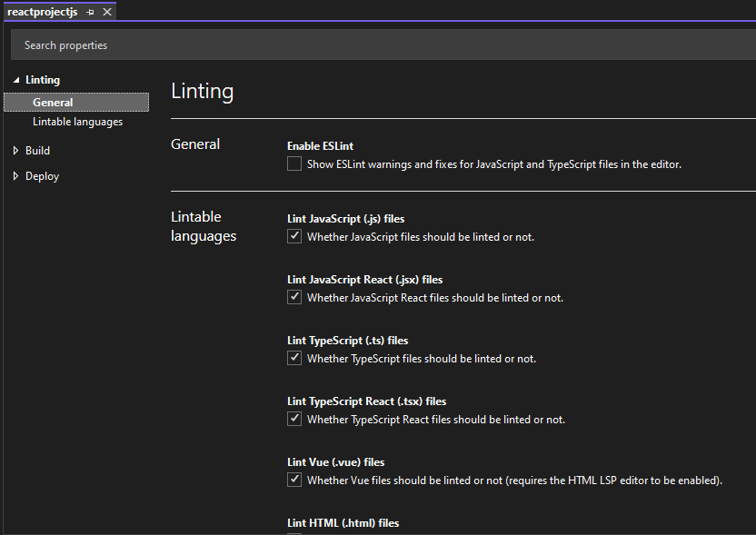Disable Lint JavaScript React (.jsx) files
This screenshot has width=756, height=535.
point(293,296)
